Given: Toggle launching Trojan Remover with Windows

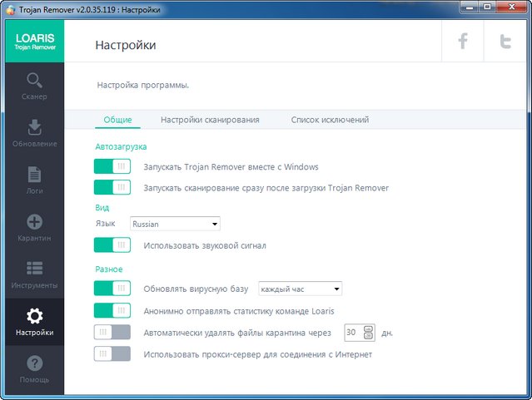Looking at the screenshot, I should pos(112,166).
